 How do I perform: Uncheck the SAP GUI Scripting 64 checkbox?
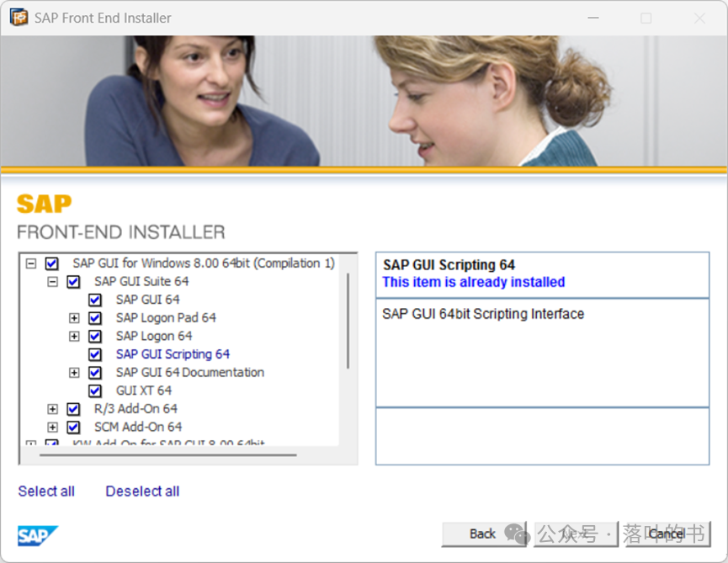95,354
